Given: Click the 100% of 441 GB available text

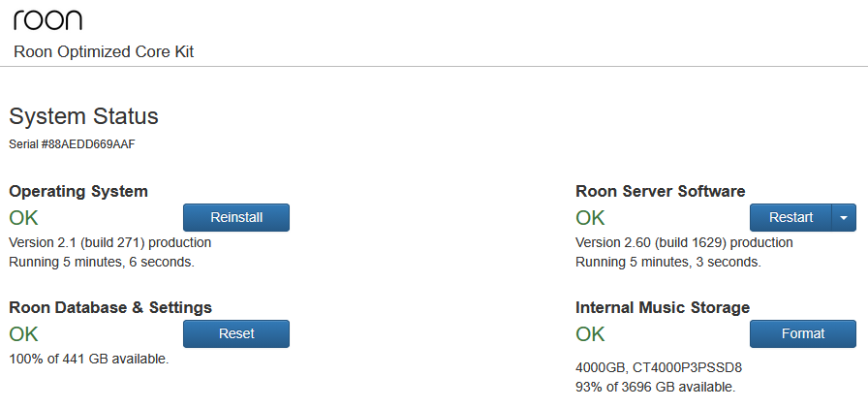Looking at the screenshot, I should point(89,359).
